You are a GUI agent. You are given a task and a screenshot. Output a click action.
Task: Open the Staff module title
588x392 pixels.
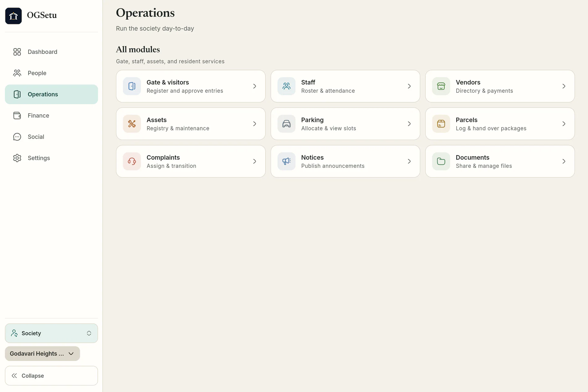pyautogui.click(x=308, y=82)
